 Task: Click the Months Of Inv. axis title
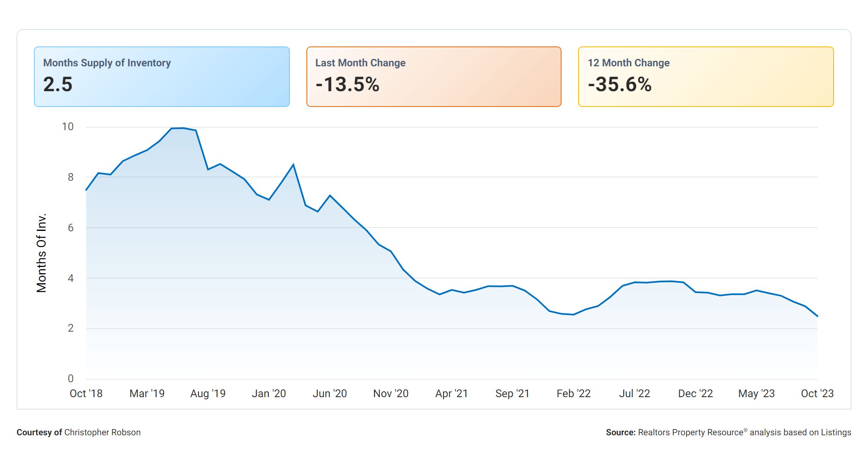coord(41,253)
